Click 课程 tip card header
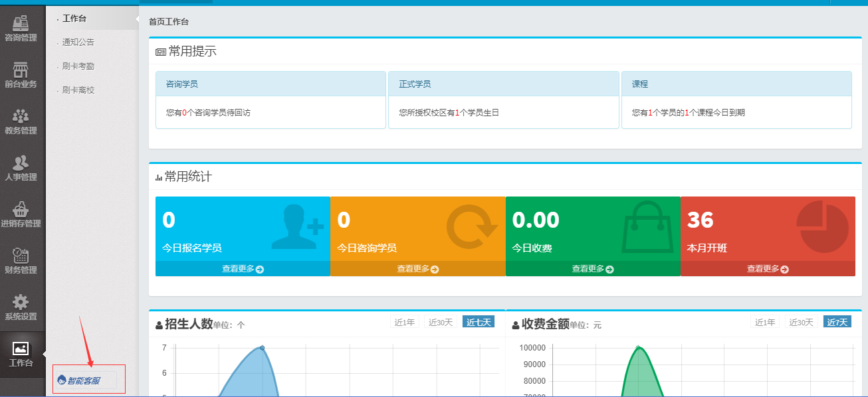The image size is (868, 397). pos(736,84)
